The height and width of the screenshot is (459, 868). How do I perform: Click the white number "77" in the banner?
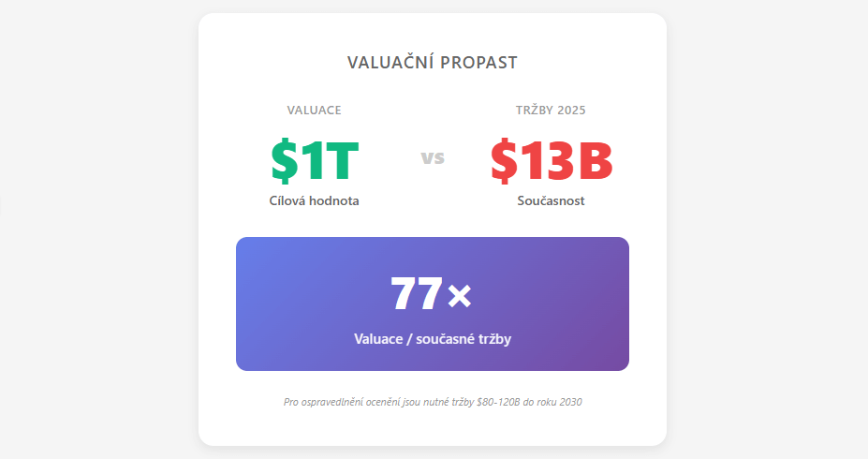(x=415, y=294)
